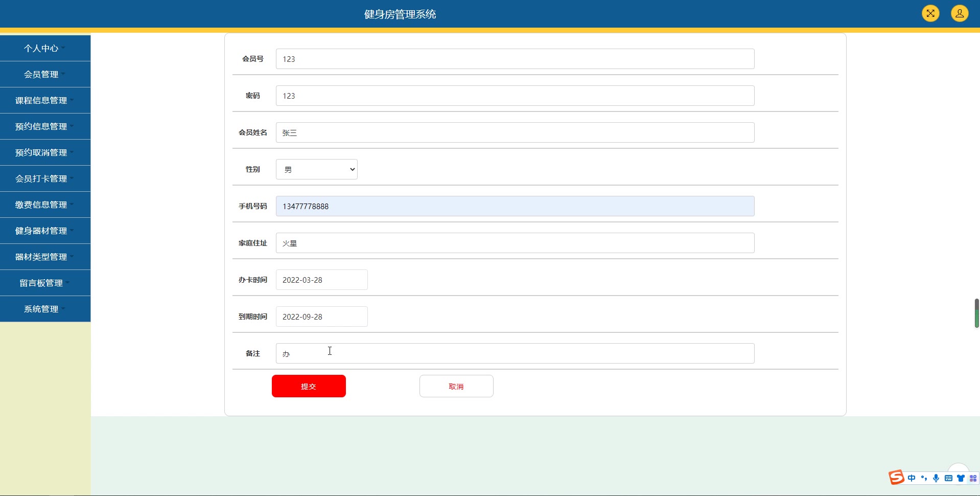This screenshot has width=980, height=496.
Task: Focus the 家庭住址 field containing 火星
Action: click(515, 243)
